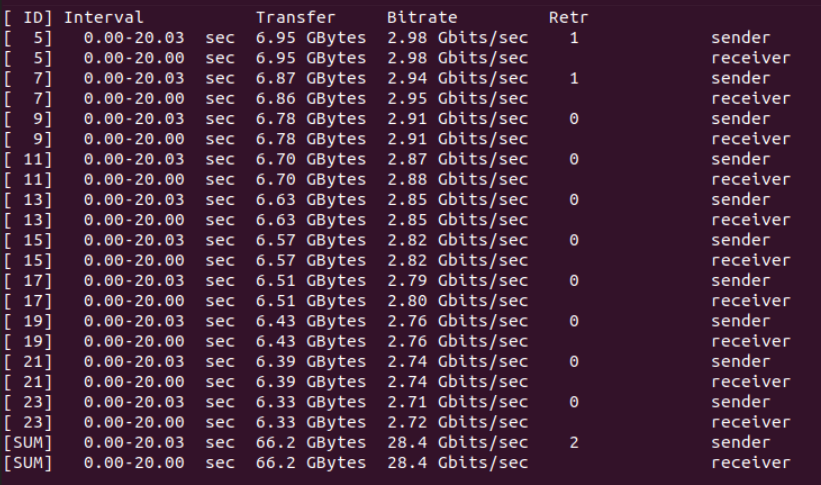Image resolution: width=821 pixels, height=485 pixels.
Task: Click stream 15 sender interval 0.00-20.03
Action: click(134, 240)
